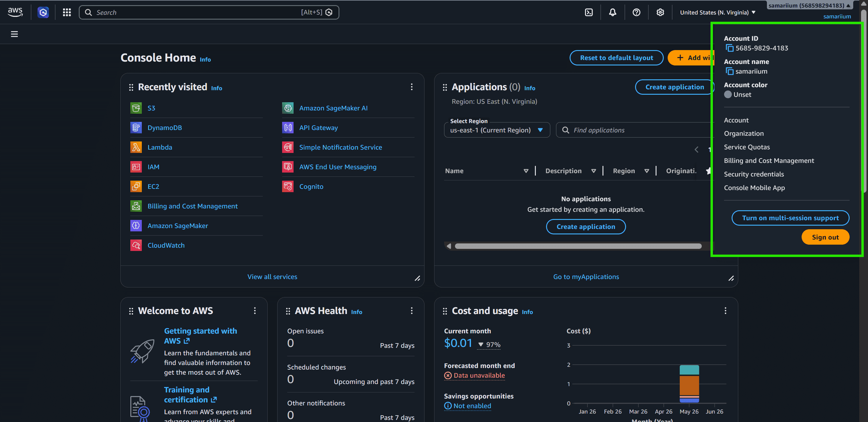Click the API Gateway service icon
The width and height of the screenshot is (868, 422).
coord(288,128)
